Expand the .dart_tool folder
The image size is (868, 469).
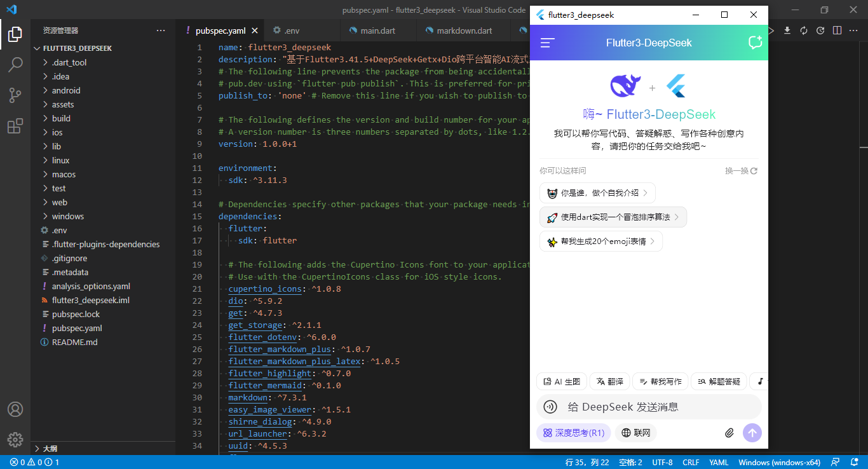[103, 62]
